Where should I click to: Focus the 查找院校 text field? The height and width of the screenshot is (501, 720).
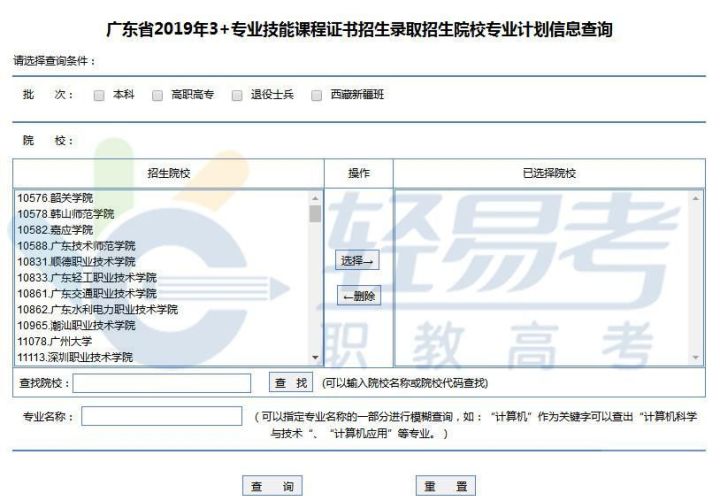coord(162,383)
